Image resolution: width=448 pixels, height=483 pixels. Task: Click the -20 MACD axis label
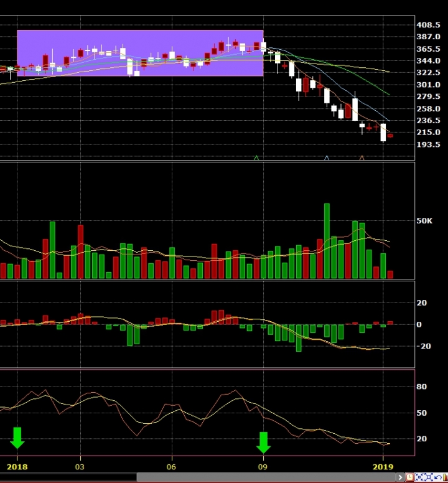pyautogui.click(x=424, y=346)
